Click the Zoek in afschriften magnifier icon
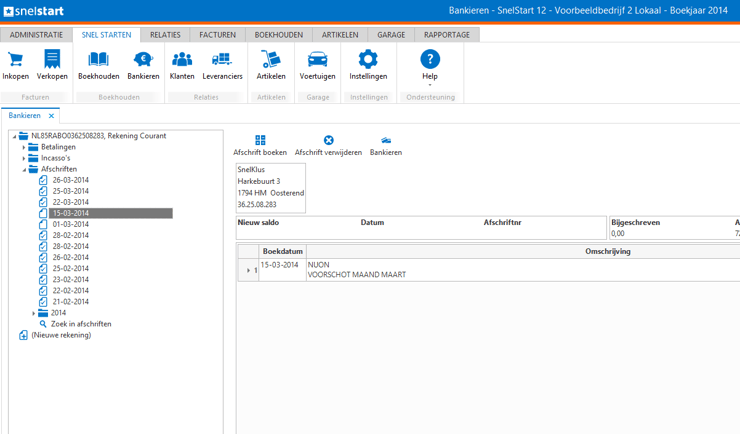This screenshot has width=740, height=434. [43, 324]
